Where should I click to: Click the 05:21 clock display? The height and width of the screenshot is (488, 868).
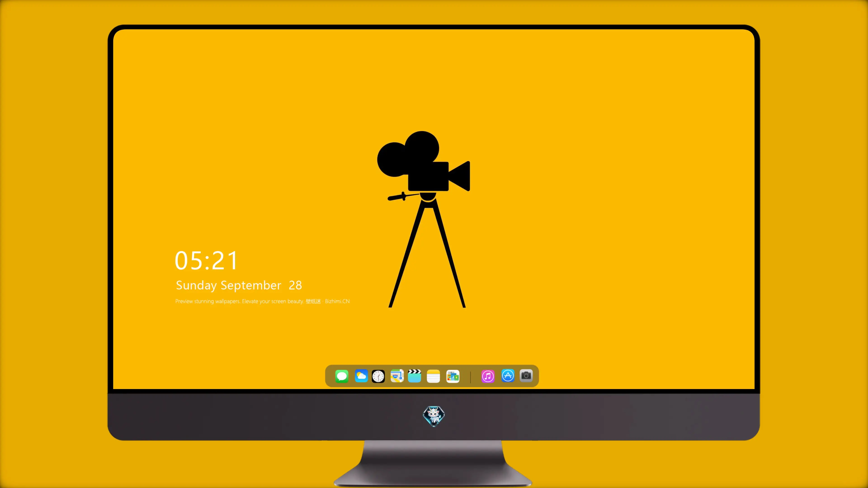tap(206, 261)
